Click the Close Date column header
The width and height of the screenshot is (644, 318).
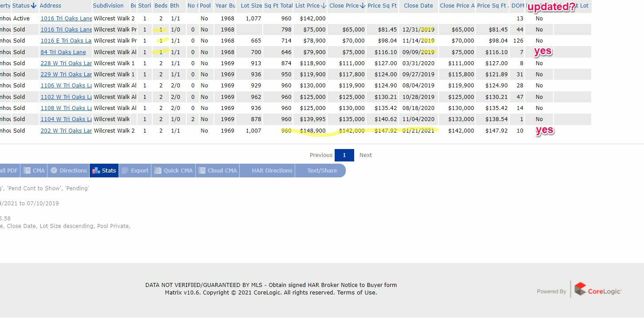[x=418, y=6]
